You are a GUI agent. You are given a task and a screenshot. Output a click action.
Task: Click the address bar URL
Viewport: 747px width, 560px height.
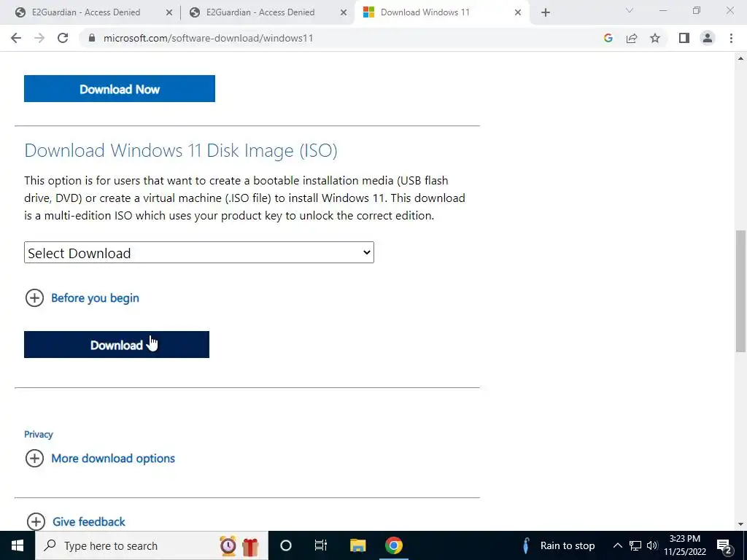click(x=208, y=38)
